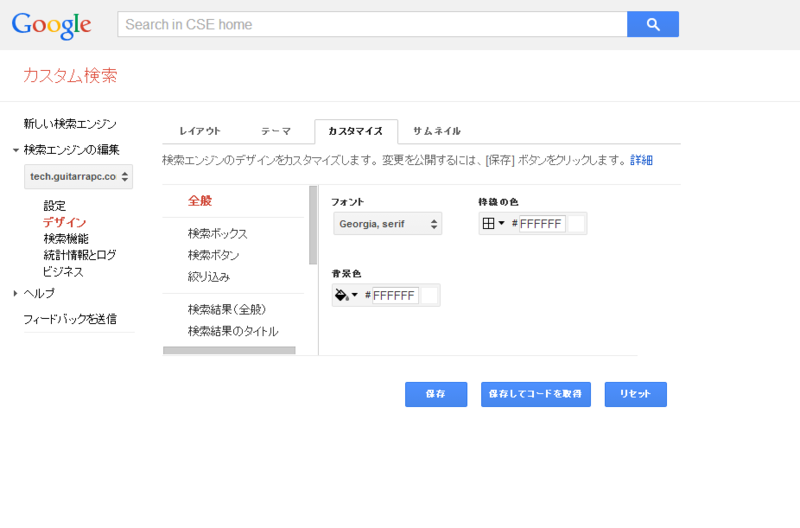Focus the Search in CSE home field

pyautogui.click(x=372, y=24)
